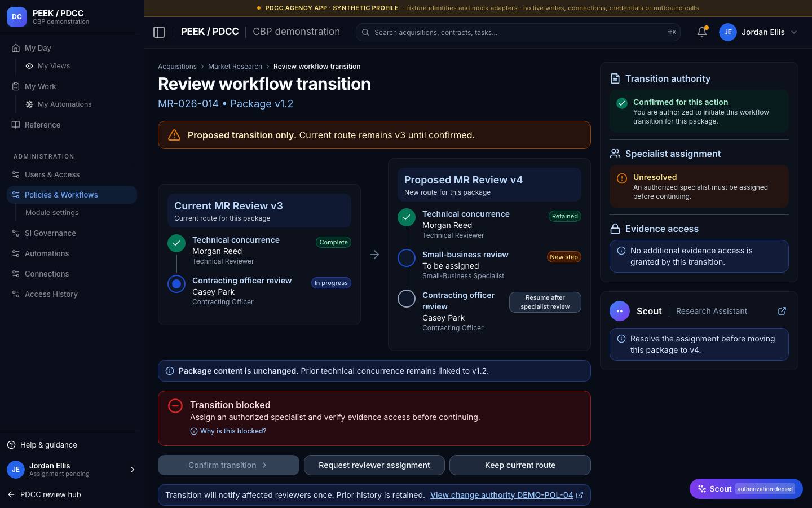
Task: Open View change authority DEMO-POL-04 link
Action: pyautogui.click(x=507, y=495)
